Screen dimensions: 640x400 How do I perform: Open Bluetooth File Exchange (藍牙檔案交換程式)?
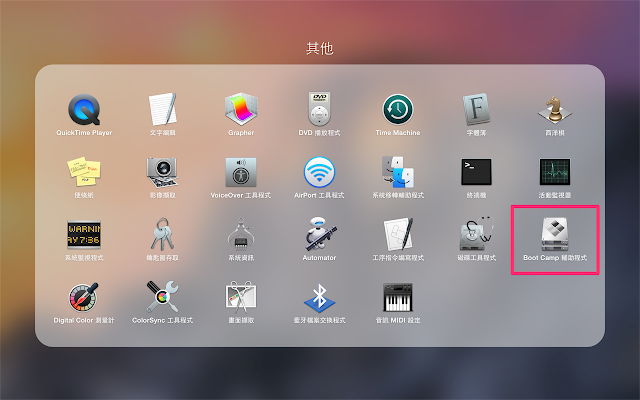coord(319,297)
